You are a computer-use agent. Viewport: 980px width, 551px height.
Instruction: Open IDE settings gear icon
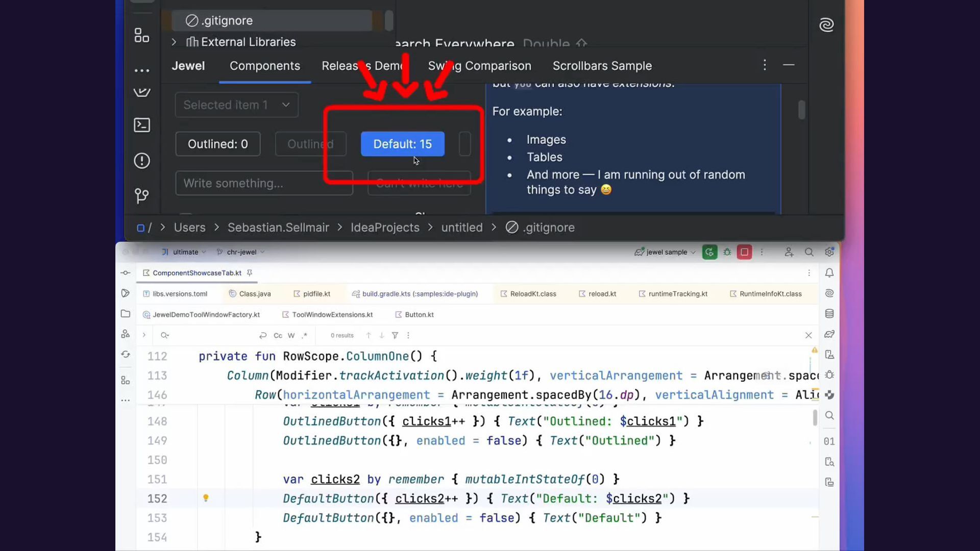(829, 252)
